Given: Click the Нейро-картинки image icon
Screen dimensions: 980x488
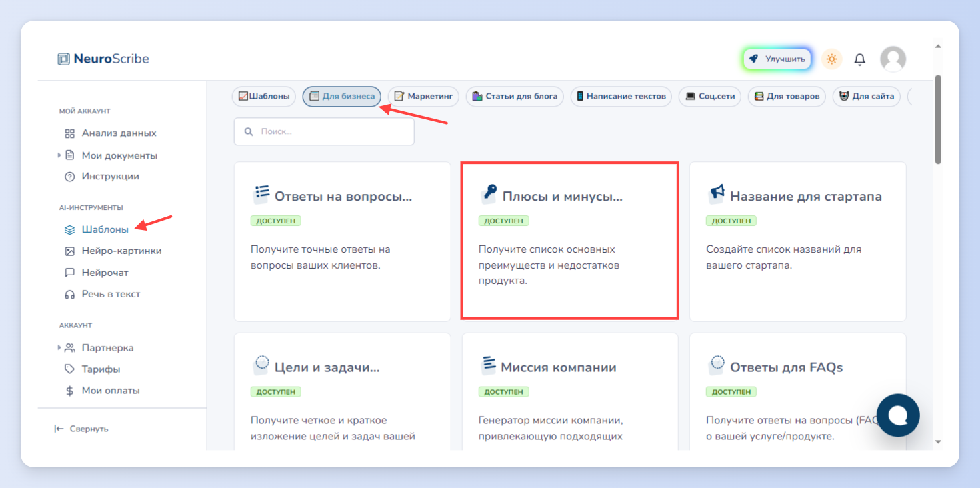Looking at the screenshot, I should tap(70, 251).
